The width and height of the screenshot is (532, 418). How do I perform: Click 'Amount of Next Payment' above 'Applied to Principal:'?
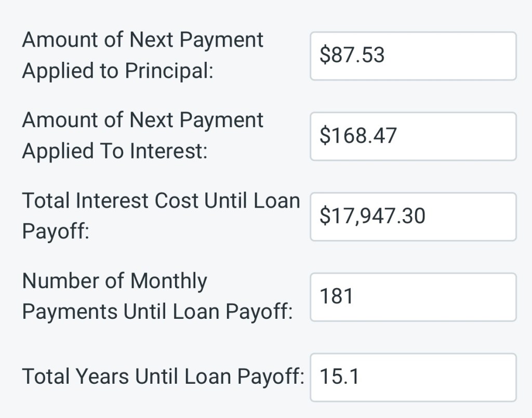(142, 40)
